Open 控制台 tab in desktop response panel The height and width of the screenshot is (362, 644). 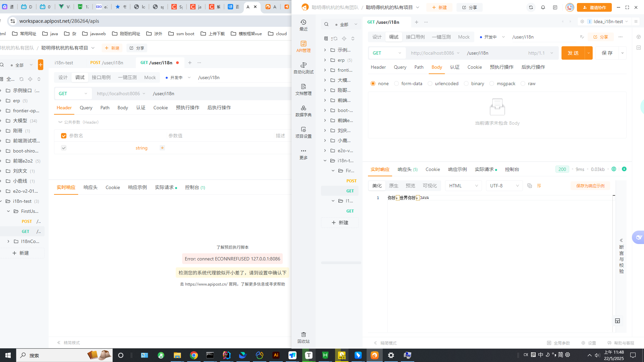click(512, 169)
